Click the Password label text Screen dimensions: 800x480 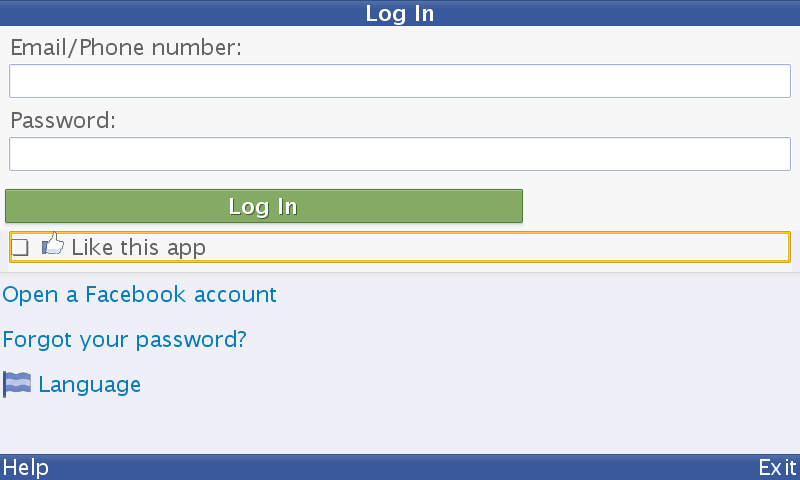point(63,120)
